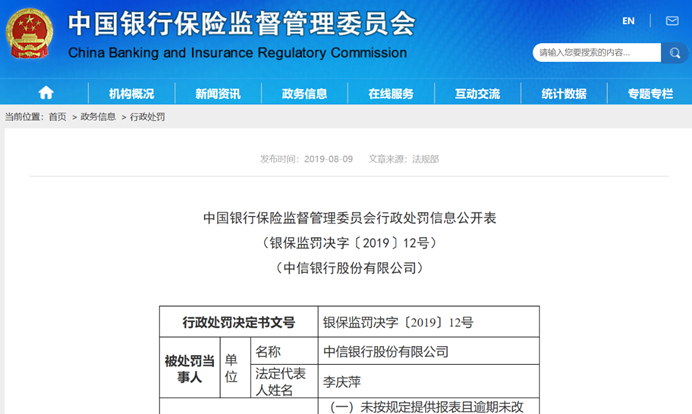
Task: Click the 行政处罚决定书文号 table header cell
Action: click(x=239, y=322)
